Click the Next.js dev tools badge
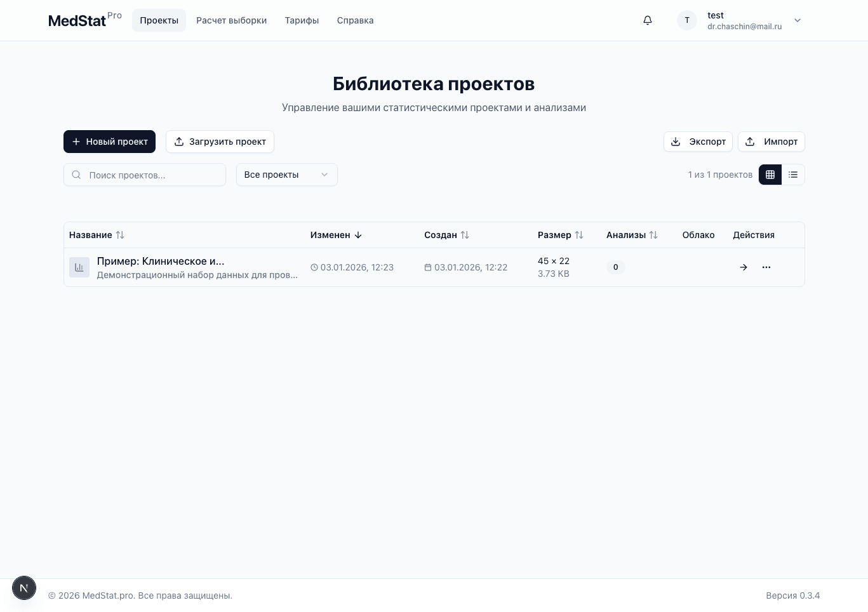Screen dimensions: 868x612 point(24,588)
